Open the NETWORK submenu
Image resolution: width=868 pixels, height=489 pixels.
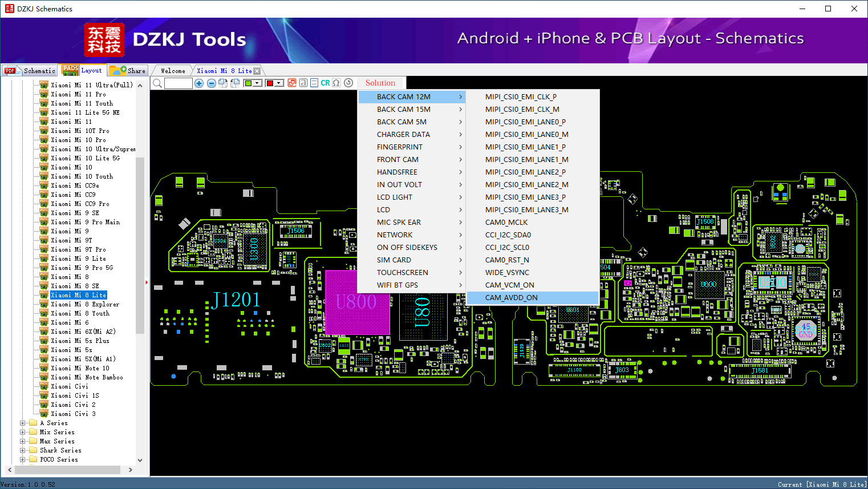pos(412,235)
